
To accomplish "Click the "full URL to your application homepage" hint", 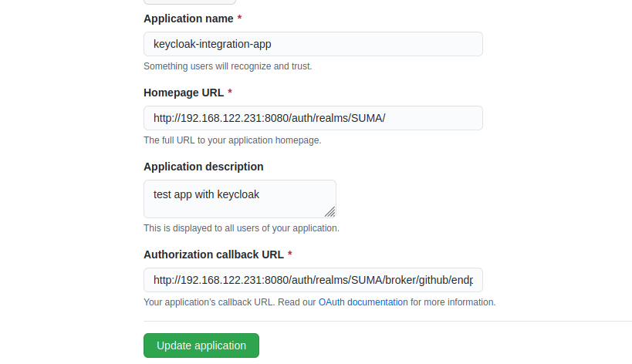I will [232, 140].
